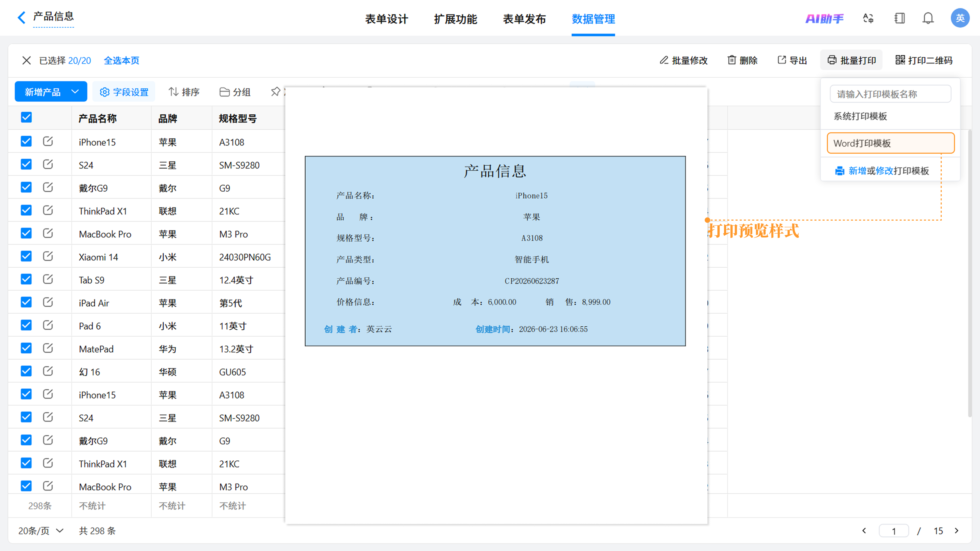Go to the next page arrow
The image size is (980, 551).
pos(957,531)
